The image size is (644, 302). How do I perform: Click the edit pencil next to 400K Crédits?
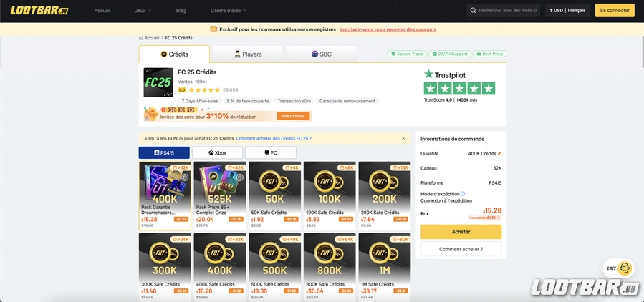click(x=499, y=153)
